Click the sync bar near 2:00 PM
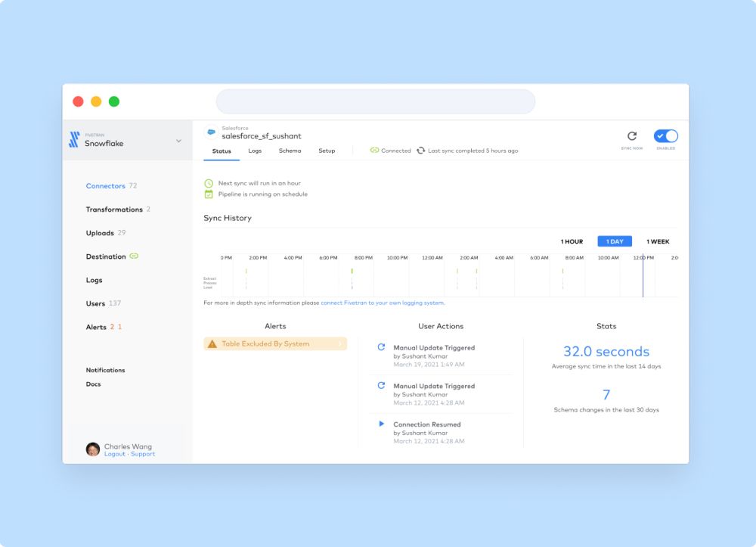The height and width of the screenshot is (547, 756). click(x=246, y=271)
